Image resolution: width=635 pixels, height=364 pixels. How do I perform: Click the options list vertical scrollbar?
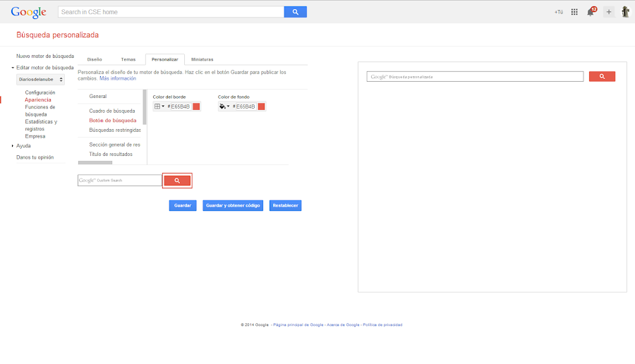145,107
